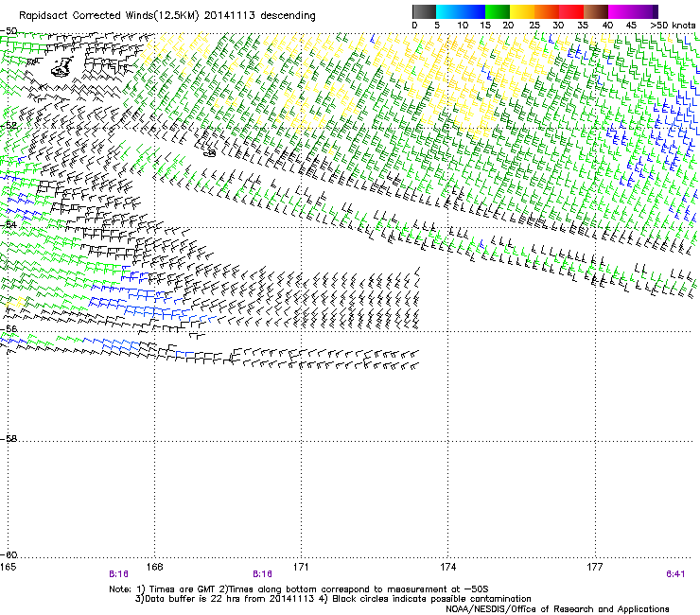Click the '165' longitude label

(x=8, y=567)
